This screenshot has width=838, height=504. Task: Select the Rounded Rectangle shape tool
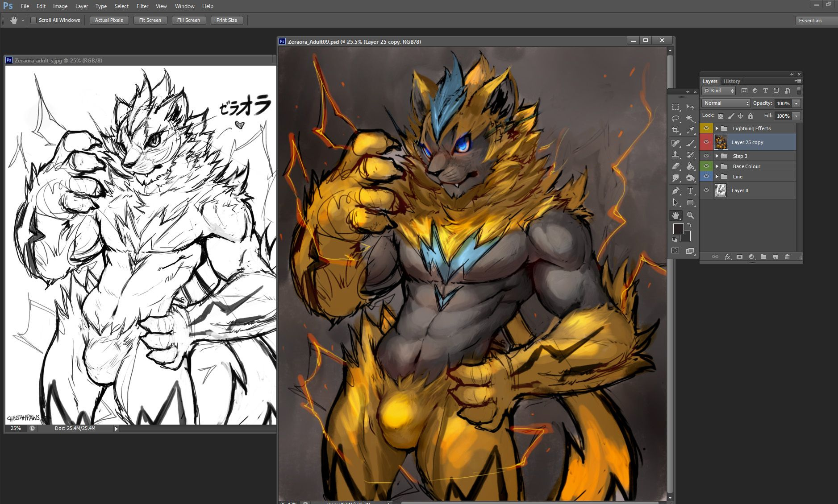pos(690,202)
